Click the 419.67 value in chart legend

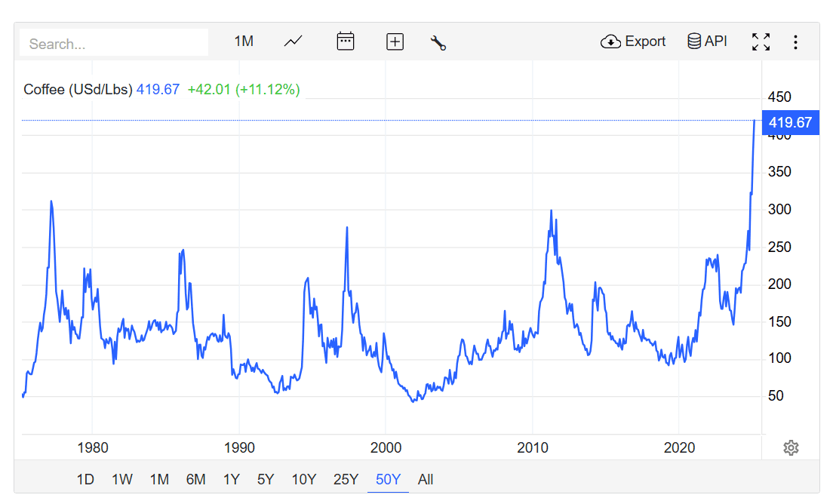pos(158,89)
